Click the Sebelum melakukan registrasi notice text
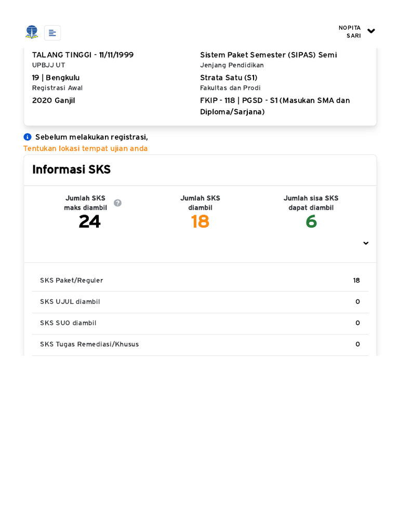Image resolution: width=399 pixels, height=532 pixels. (91, 137)
